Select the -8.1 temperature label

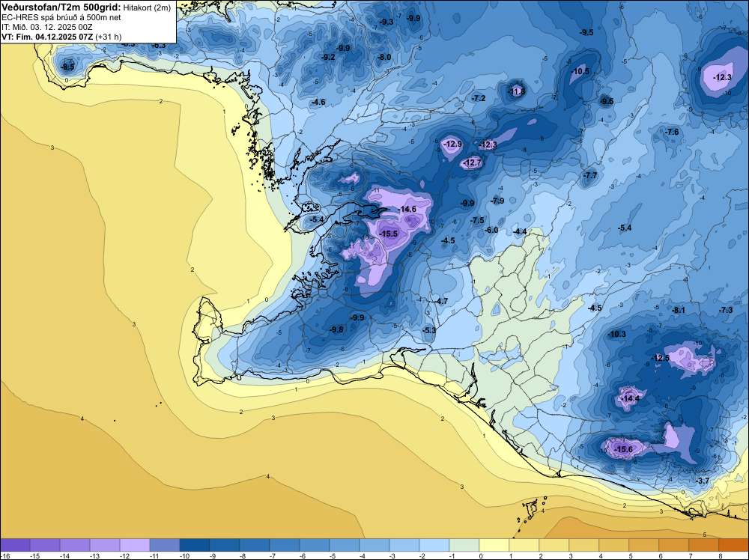tap(679, 310)
